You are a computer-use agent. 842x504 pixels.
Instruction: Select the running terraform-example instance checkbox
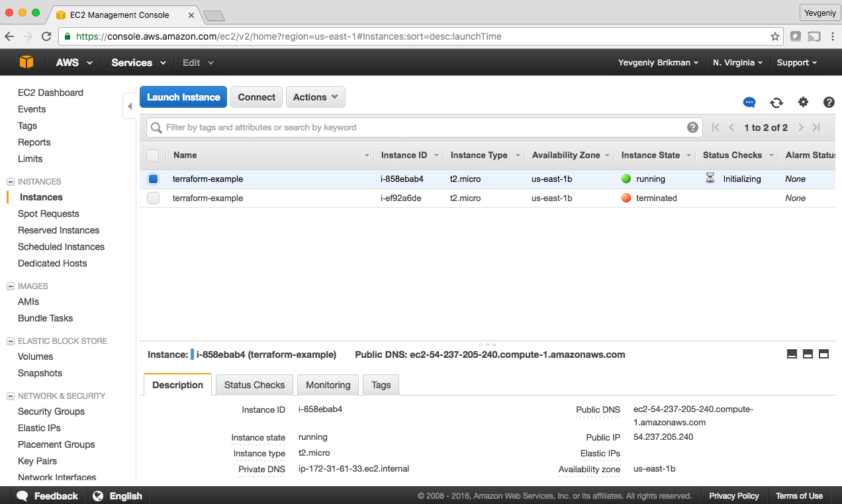(152, 179)
